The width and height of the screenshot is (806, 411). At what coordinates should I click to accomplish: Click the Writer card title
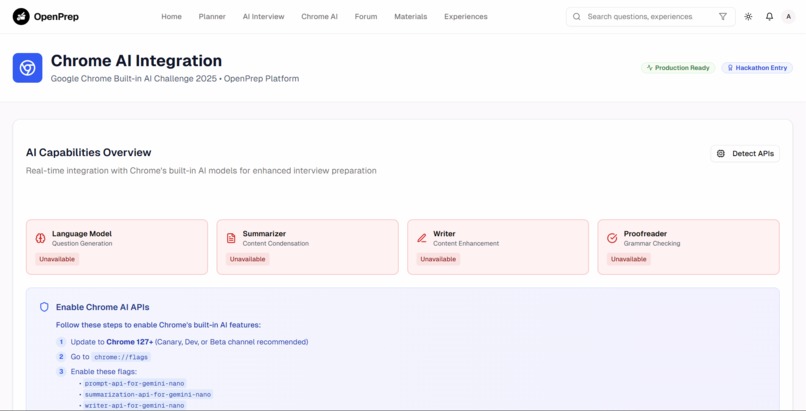tap(445, 234)
